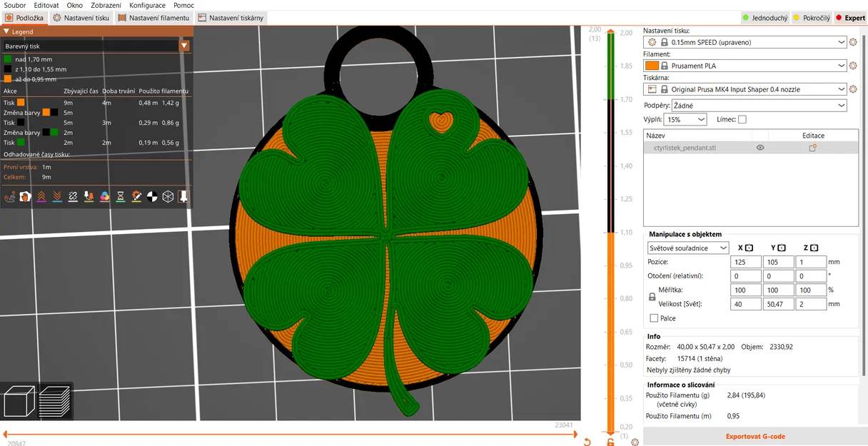This screenshot has height=446, width=868.
Task: Open the Výplň 15% dropdown
Action: coord(685,120)
